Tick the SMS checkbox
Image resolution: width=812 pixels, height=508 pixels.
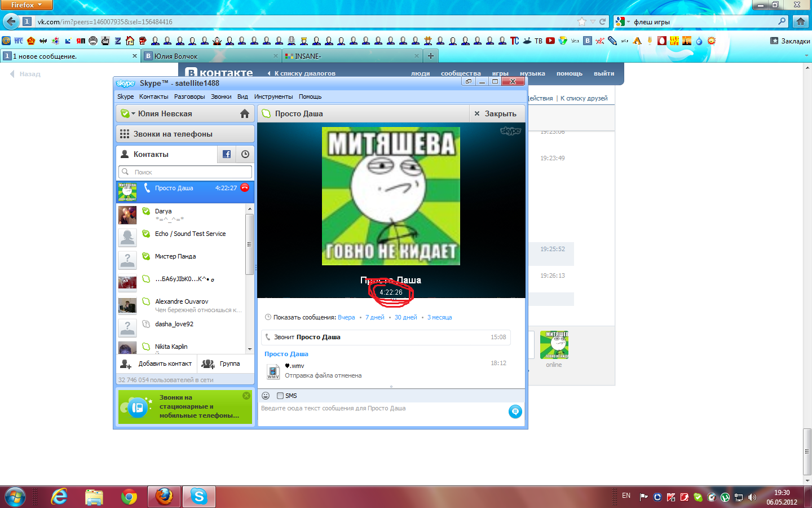[280, 396]
